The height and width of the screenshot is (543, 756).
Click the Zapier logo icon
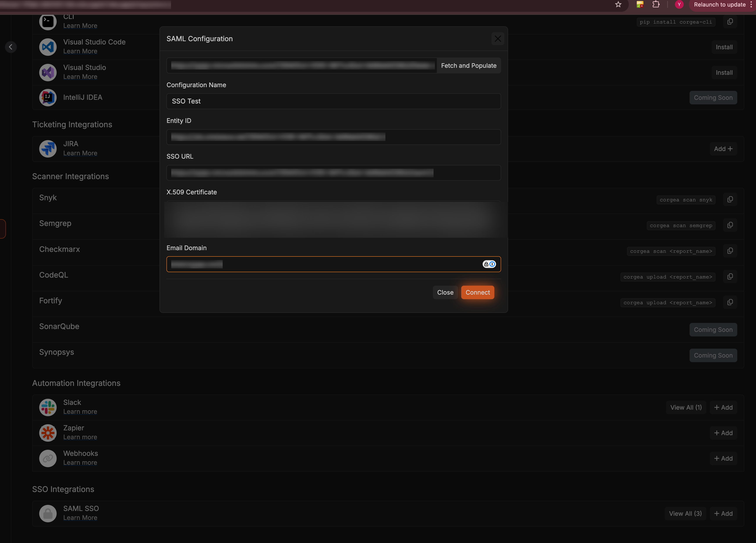[x=48, y=433]
